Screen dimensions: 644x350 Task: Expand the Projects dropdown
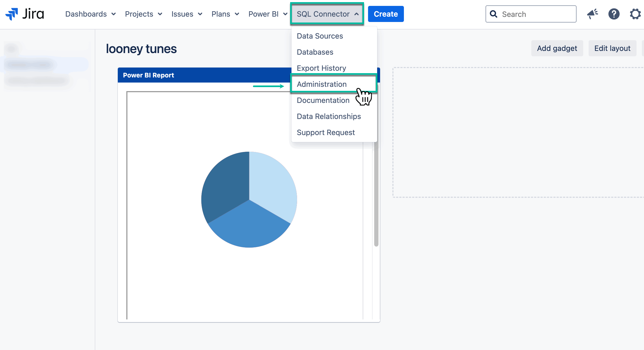143,14
